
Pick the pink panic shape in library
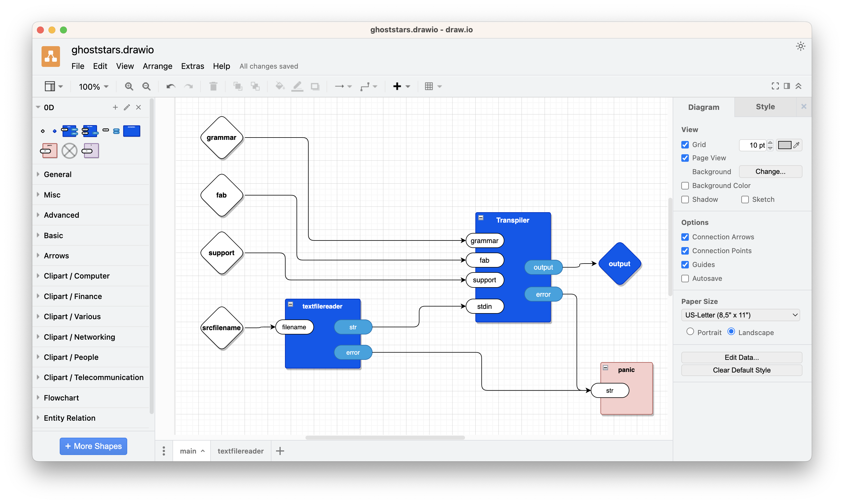[49, 151]
